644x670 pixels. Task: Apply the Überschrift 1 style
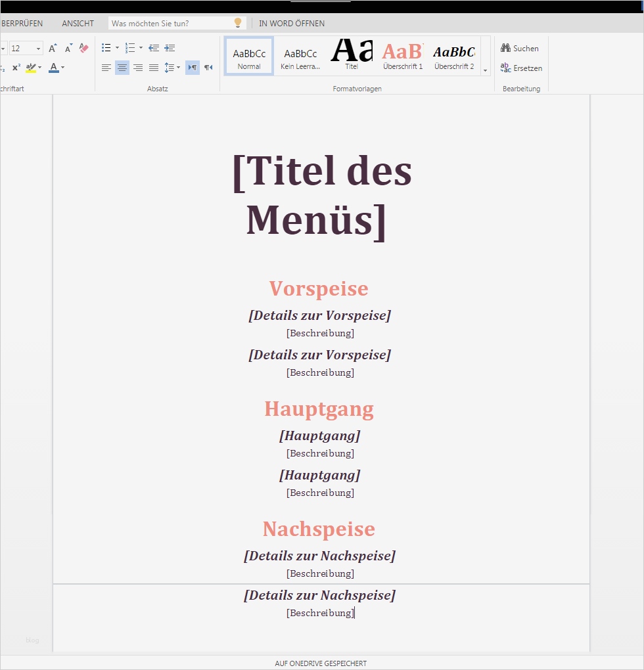(x=403, y=56)
